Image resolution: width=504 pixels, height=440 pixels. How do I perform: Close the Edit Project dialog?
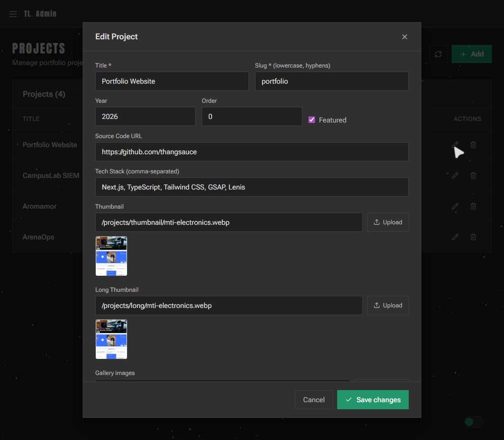pos(404,37)
